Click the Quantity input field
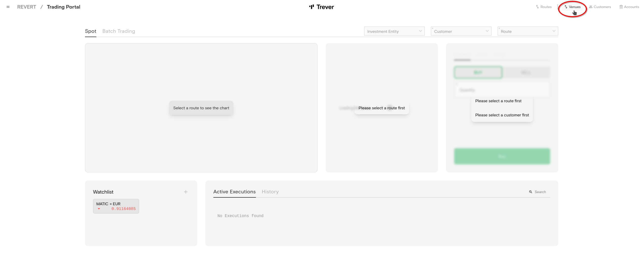The image size is (644, 261). point(502,90)
